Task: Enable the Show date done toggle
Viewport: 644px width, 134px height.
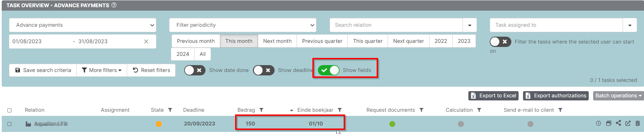Action: click(x=195, y=70)
